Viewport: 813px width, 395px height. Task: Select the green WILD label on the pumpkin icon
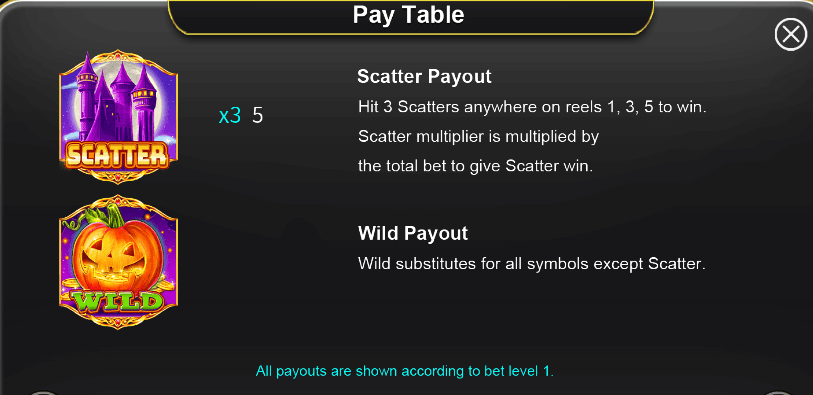coord(118,302)
